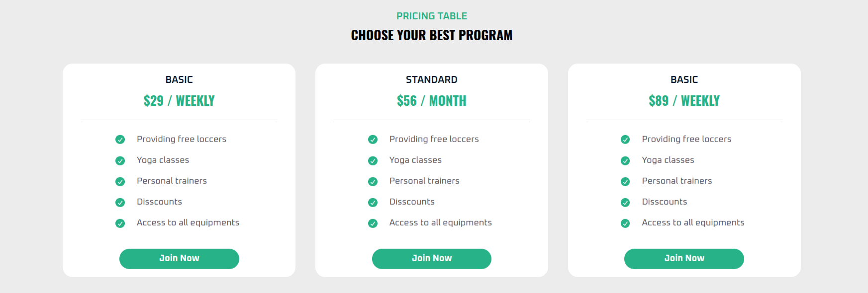This screenshot has height=293, width=868.
Task: Click checkmark next to Providing free loccers in $89 plan
Action: pyautogui.click(x=625, y=140)
